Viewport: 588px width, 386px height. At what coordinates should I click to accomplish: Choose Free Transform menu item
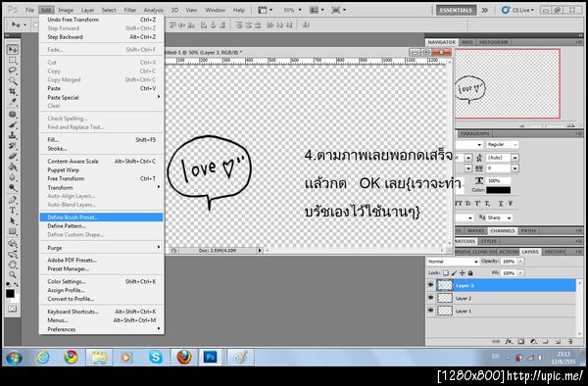(101, 178)
